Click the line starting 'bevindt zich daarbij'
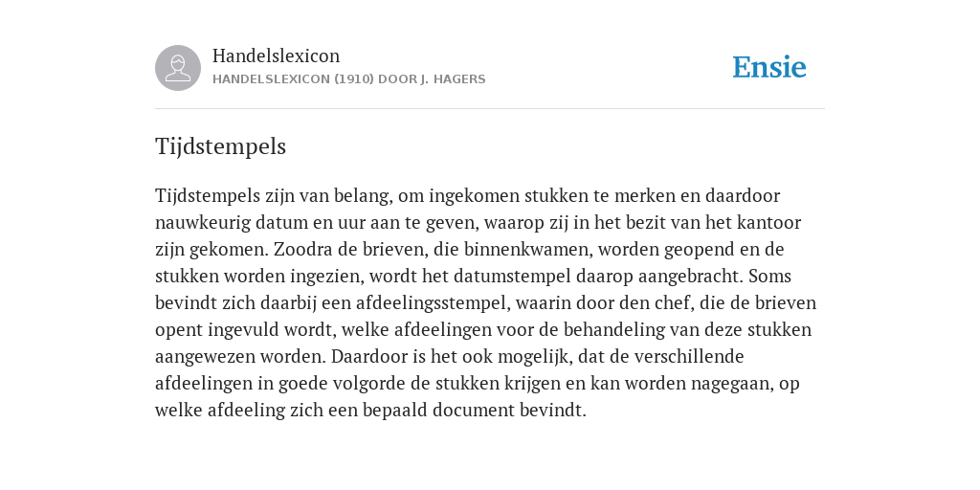This screenshot has height=490, width=980. pyautogui.click(x=485, y=303)
